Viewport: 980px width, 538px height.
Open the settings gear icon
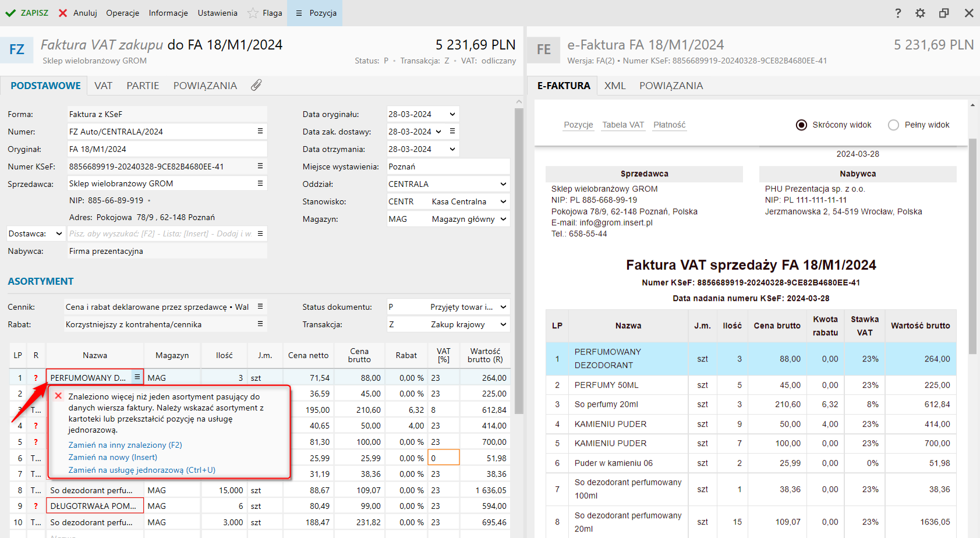tap(920, 13)
